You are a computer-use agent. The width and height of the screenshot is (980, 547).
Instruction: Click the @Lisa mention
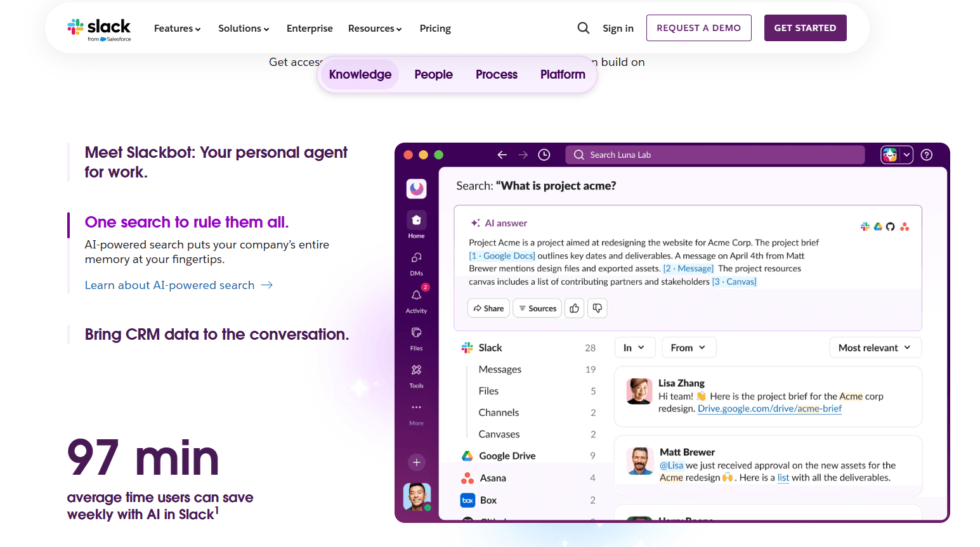pyautogui.click(x=672, y=465)
